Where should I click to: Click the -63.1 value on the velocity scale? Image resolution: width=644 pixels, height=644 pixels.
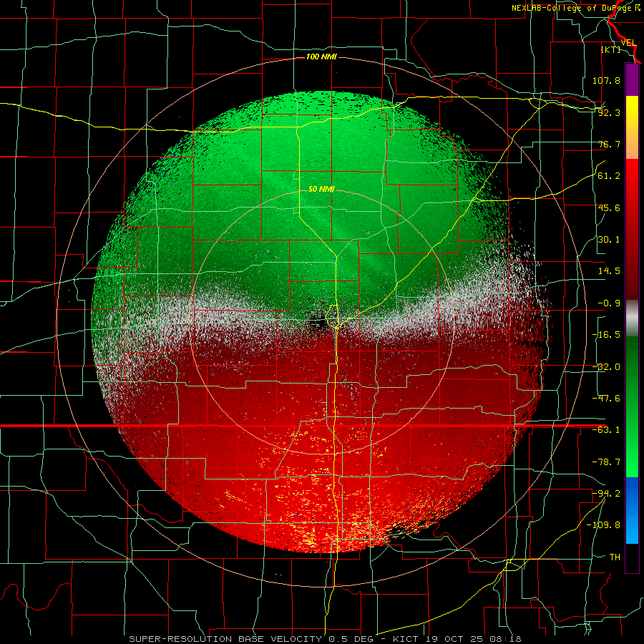point(606,430)
